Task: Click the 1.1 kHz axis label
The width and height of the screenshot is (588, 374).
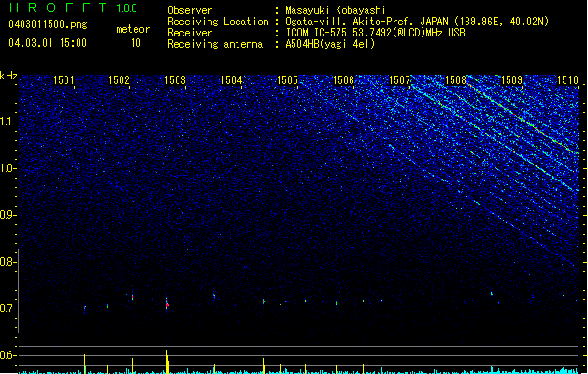Action: (x=7, y=122)
